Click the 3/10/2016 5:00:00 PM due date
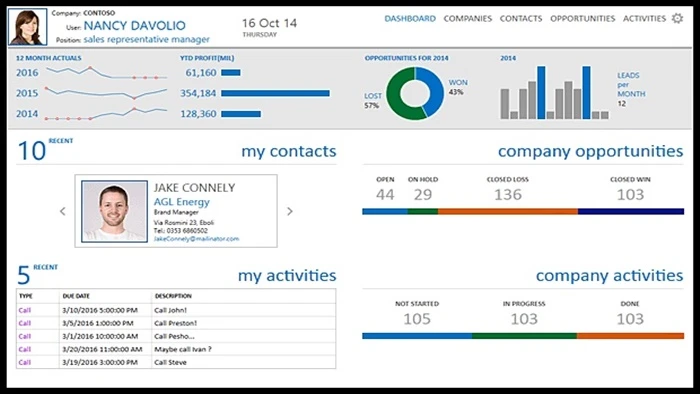700x394 pixels. [100, 310]
